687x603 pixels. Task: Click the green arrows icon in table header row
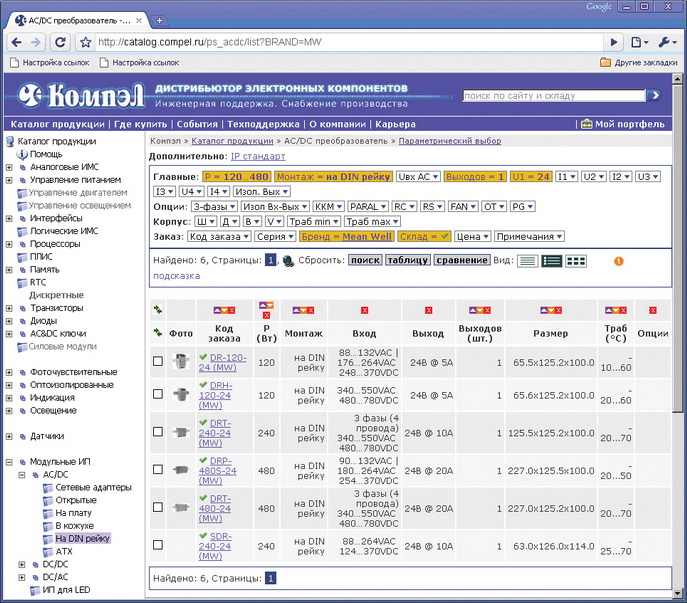pos(158,333)
